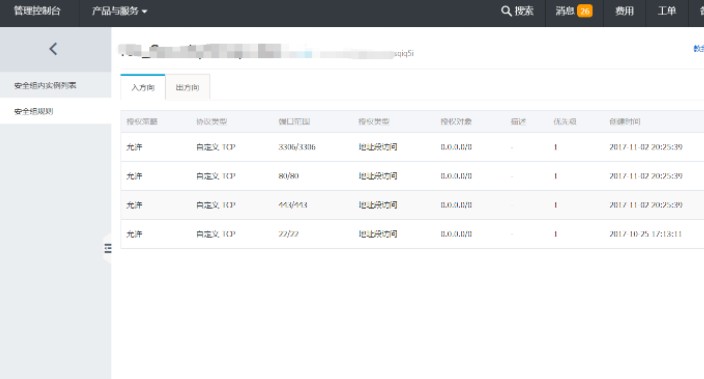Click 允许 in the 80/80 row
Image resolution: width=704 pixels, height=379 pixels.
(x=134, y=176)
